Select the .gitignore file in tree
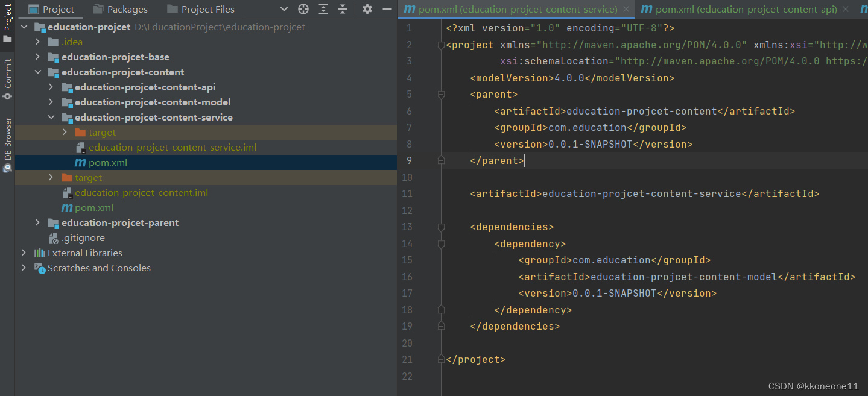Viewport: 868px width, 396px height. (83, 237)
